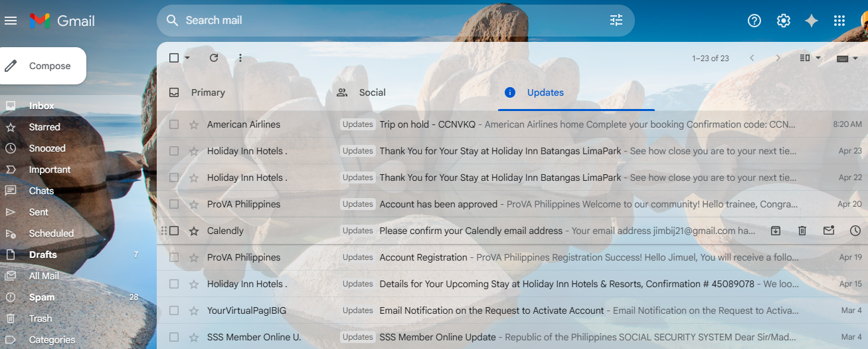Show search options filter icon

point(616,21)
